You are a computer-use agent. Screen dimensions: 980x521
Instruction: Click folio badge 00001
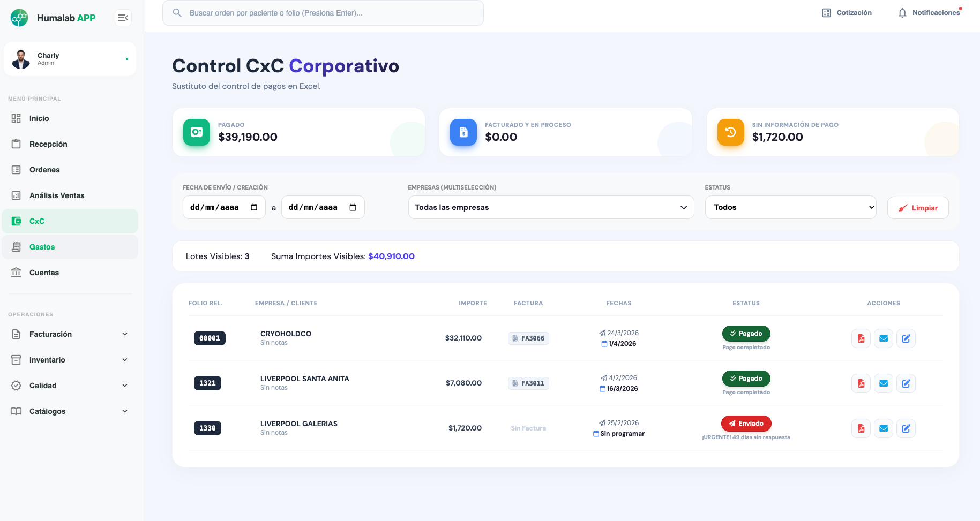click(x=210, y=338)
